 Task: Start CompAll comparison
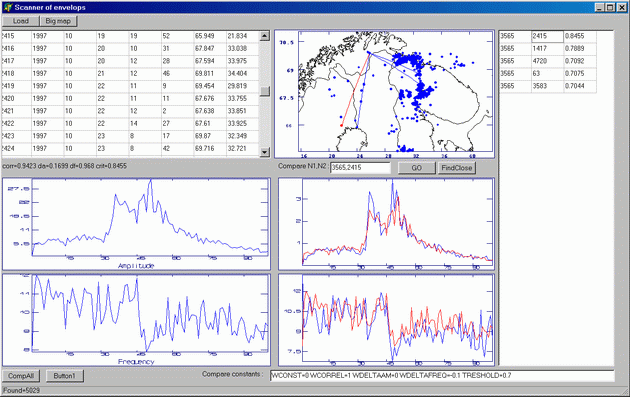tap(21, 376)
